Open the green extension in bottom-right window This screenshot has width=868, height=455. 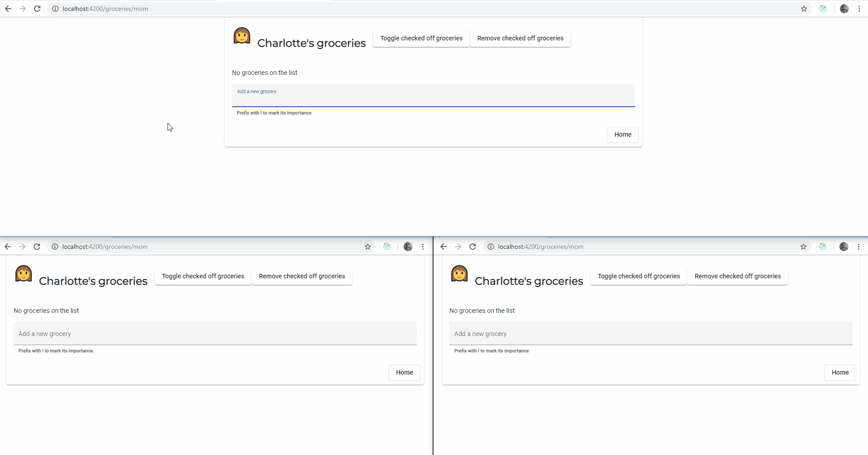(823, 247)
